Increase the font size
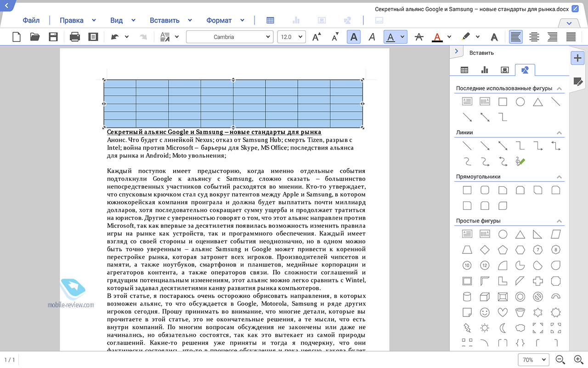The width and height of the screenshot is (588, 368). click(317, 37)
